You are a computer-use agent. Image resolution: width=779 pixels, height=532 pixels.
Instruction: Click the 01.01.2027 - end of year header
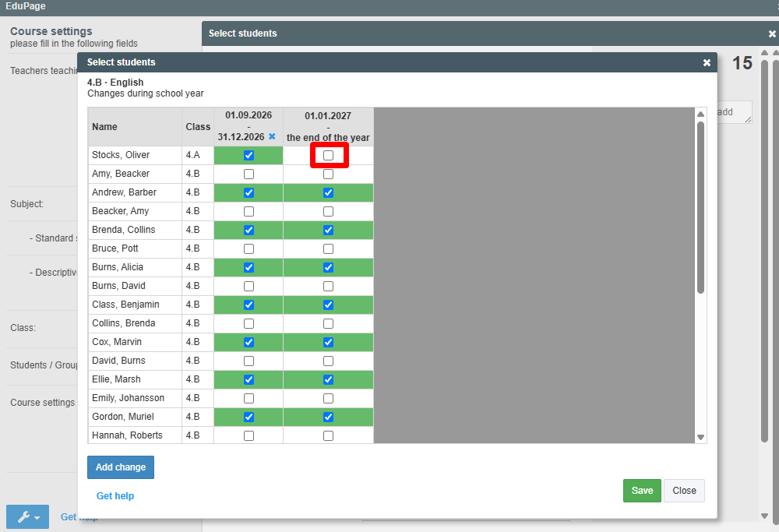[329, 127]
